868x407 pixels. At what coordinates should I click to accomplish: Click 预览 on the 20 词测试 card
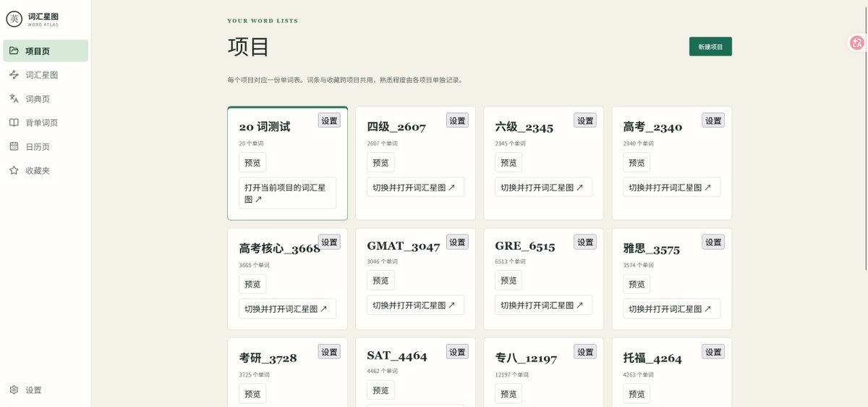click(x=252, y=162)
